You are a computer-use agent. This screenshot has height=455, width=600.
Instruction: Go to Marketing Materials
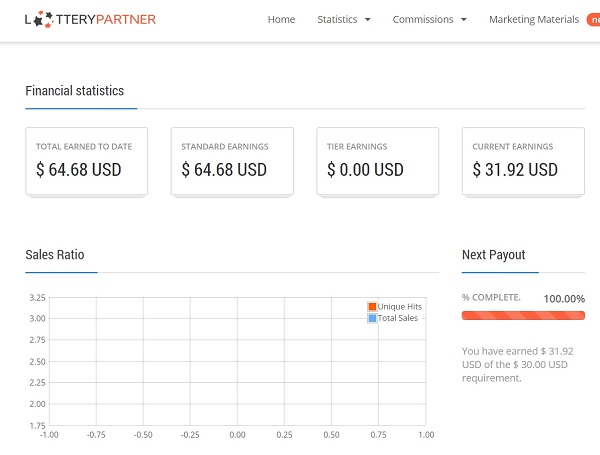pyautogui.click(x=534, y=19)
